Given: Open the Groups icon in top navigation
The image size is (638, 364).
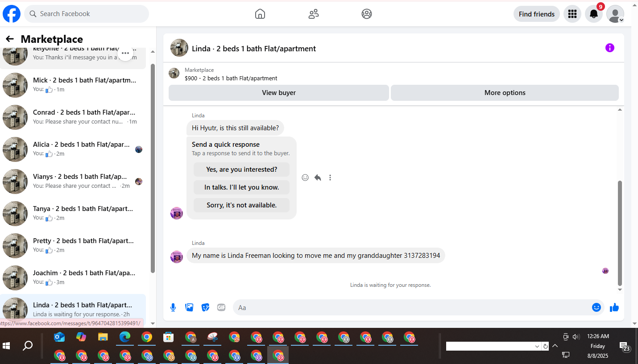Looking at the screenshot, I should pos(367,14).
